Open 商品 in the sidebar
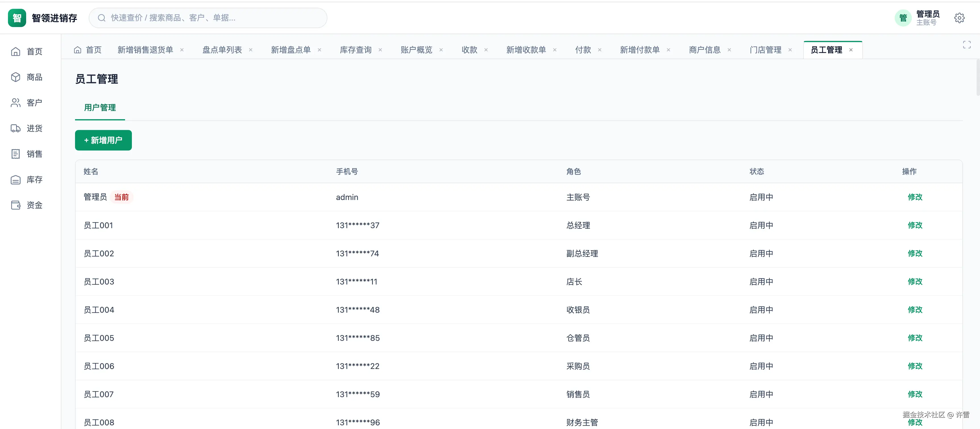 pyautogui.click(x=27, y=77)
